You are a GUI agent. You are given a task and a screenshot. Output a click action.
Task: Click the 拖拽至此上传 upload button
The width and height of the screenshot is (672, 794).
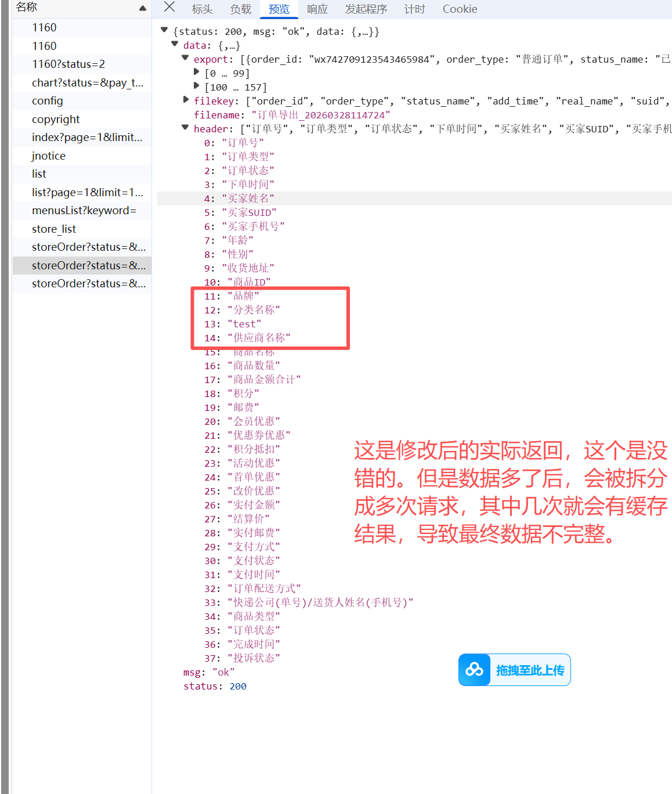click(530, 670)
